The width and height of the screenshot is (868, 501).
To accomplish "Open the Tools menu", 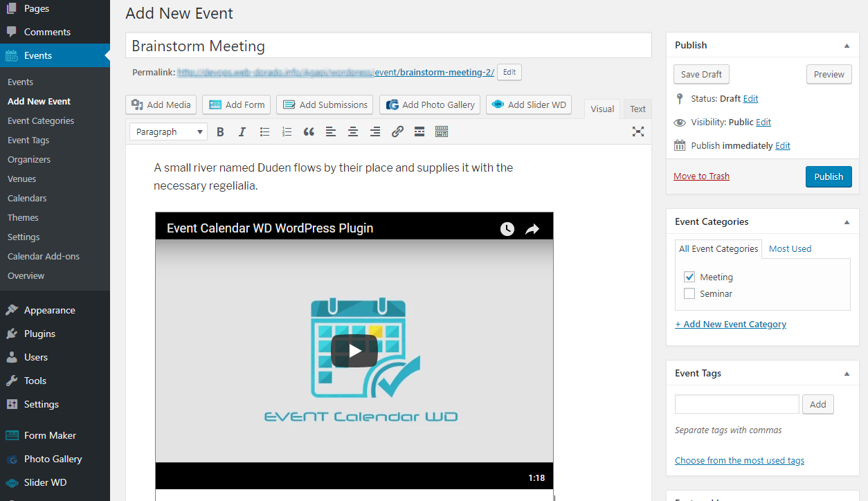I will pos(55,381).
